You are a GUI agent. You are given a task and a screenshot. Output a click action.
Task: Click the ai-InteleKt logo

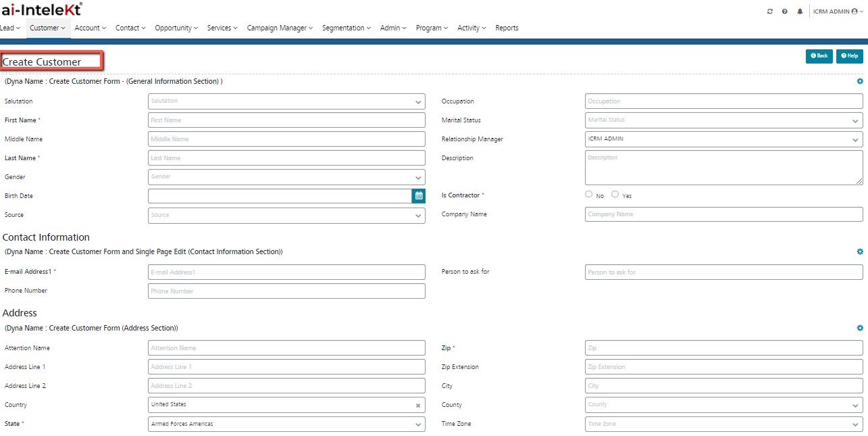click(42, 9)
